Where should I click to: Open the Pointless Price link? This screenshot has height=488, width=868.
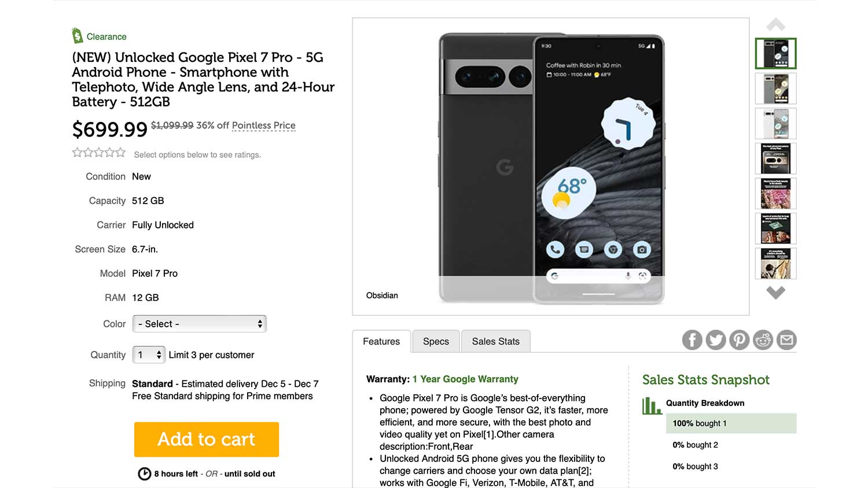coord(263,125)
